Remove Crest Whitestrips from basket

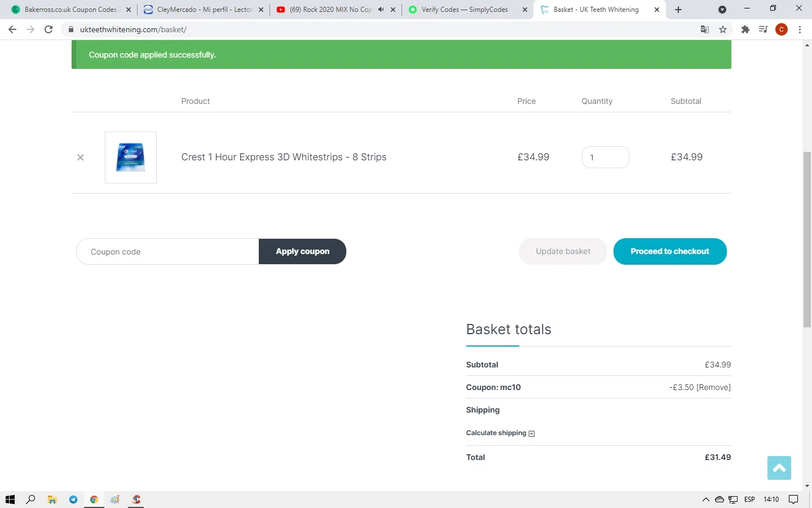coord(81,157)
